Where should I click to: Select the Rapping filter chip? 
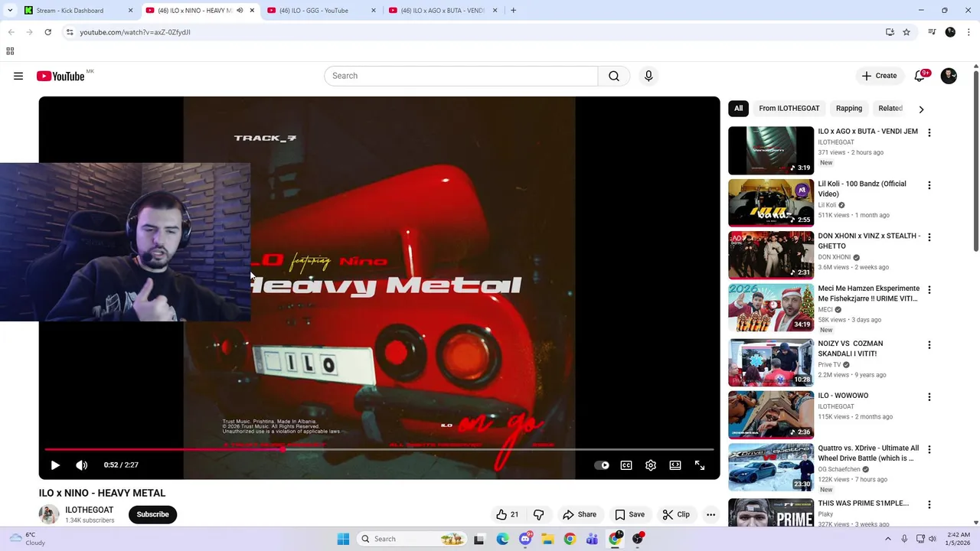[x=849, y=109]
